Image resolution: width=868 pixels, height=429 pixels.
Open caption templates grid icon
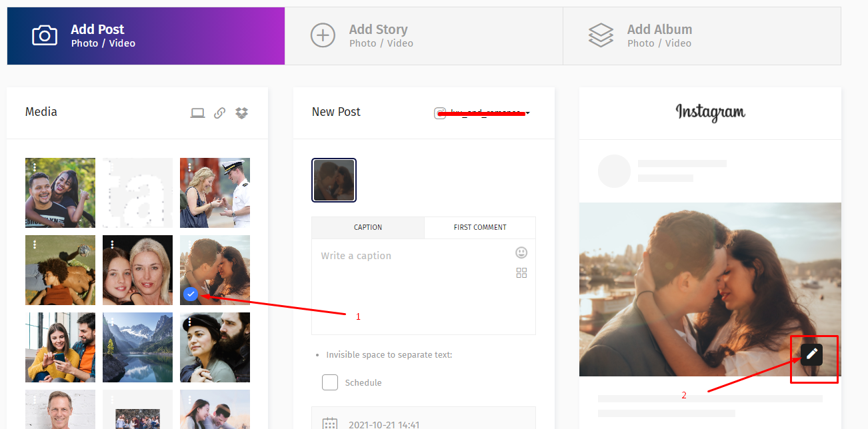click(521, 272)
